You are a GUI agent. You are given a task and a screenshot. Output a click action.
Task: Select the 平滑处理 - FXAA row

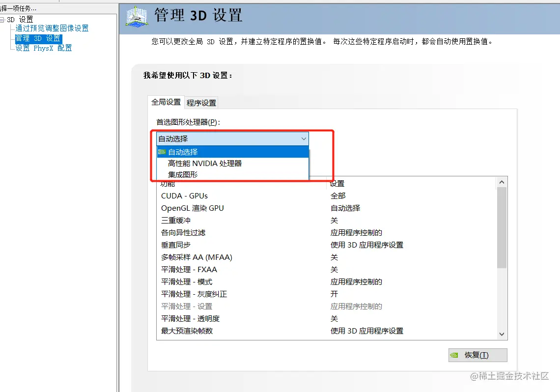[x=327, y=269]
